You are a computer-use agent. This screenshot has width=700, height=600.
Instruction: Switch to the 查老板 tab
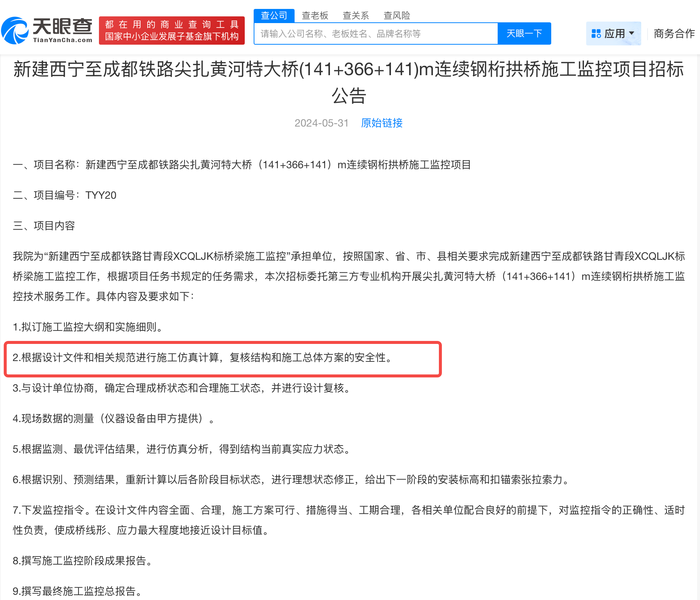(x=315, y=15)
